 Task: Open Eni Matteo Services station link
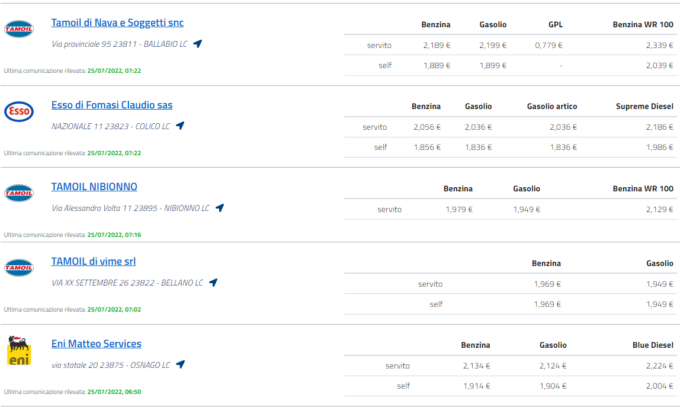(x=96, y=344)
